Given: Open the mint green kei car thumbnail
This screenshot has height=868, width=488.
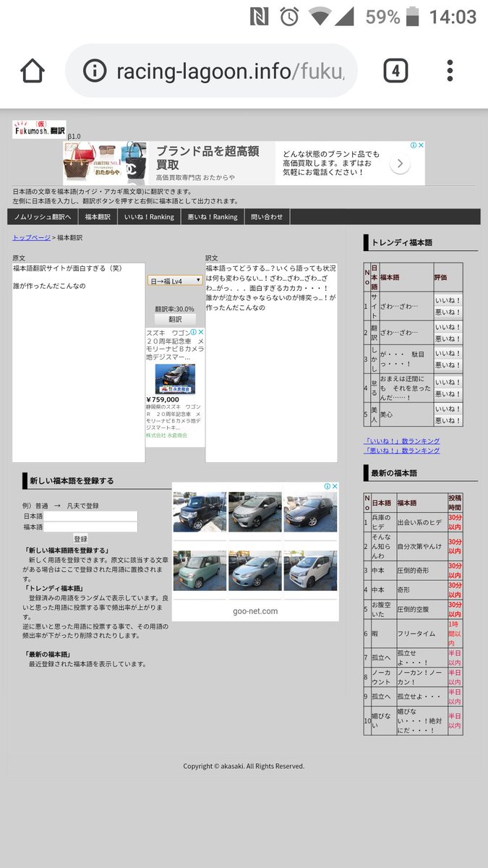Looking at the screenshot, I should pyautogui.click(x=200, y=570).
